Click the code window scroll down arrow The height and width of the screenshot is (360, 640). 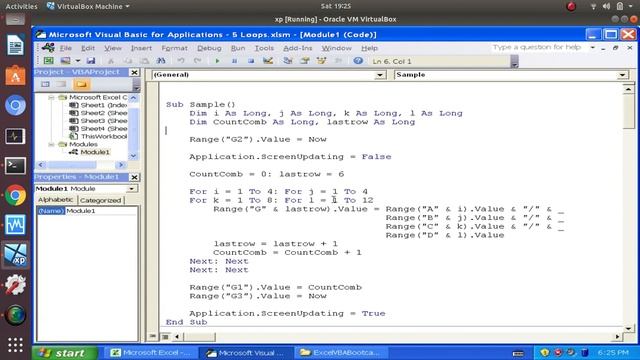[x=628, y=328]
